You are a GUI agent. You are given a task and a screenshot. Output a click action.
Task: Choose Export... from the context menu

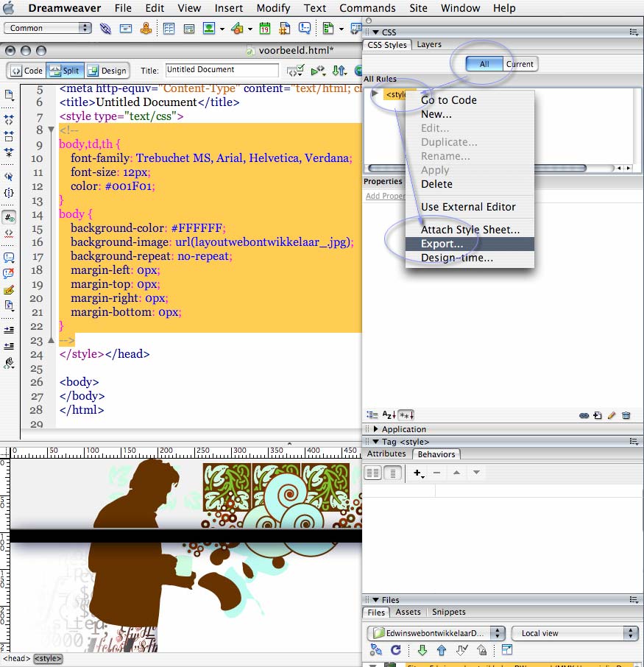pyautogui.click(x=470, y=244)
